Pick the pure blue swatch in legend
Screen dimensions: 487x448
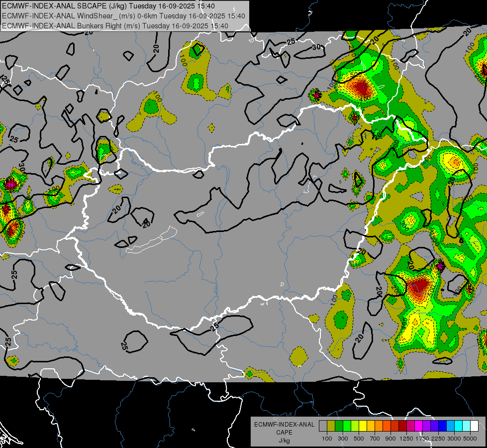click(x=442, y=426)
